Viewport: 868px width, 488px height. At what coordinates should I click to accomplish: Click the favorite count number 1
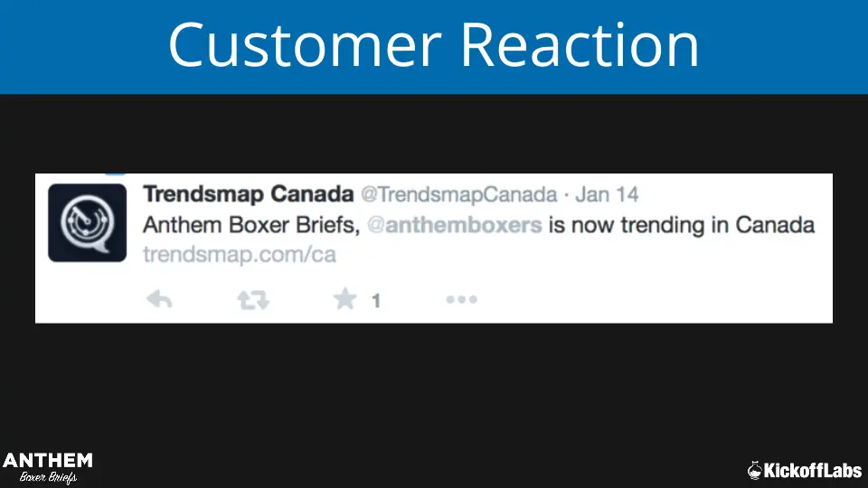[x=376, y=301]
